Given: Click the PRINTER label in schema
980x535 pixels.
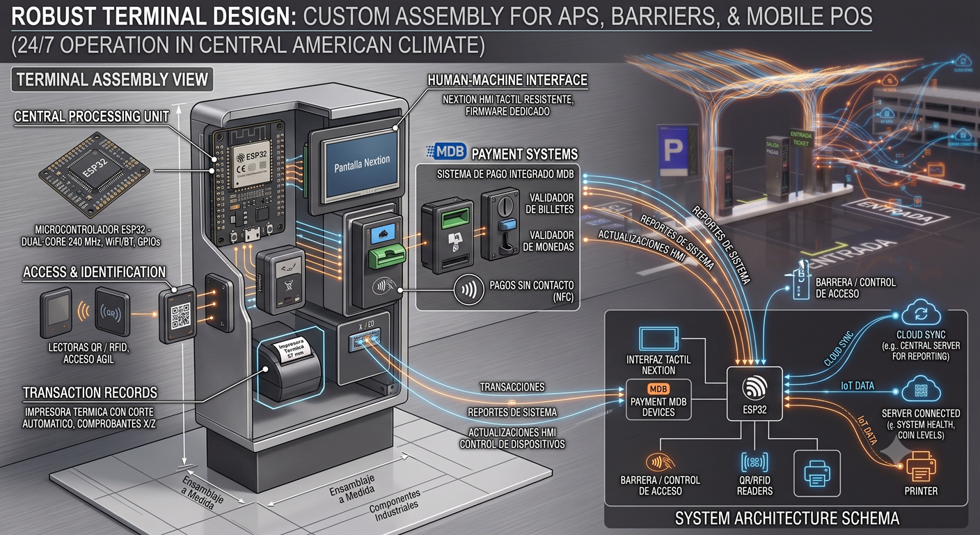Looking at the screenshot, I should [x=920, y=491].
